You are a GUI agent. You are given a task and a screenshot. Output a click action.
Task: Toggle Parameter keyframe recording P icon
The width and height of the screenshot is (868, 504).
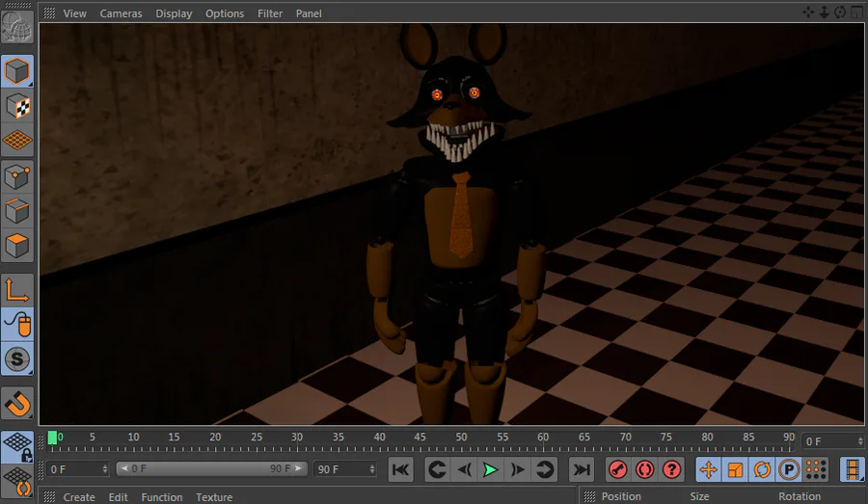pos(789,469)
